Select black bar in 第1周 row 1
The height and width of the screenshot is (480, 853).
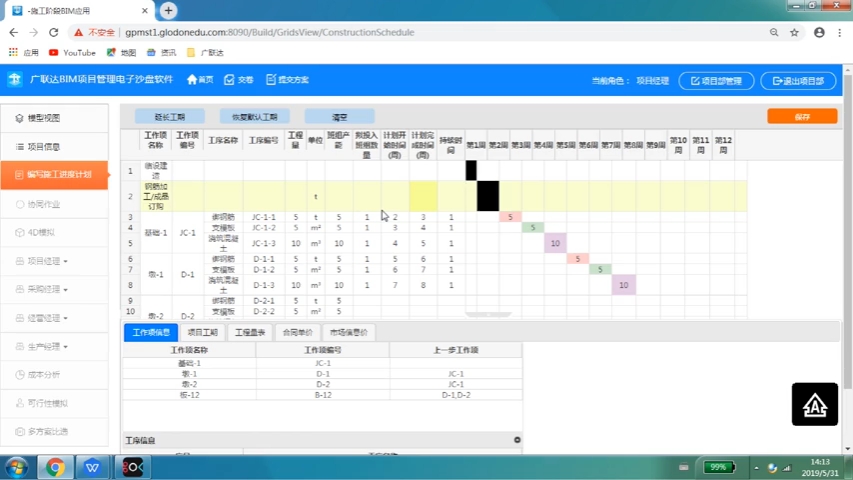click(x=471, y=170)
